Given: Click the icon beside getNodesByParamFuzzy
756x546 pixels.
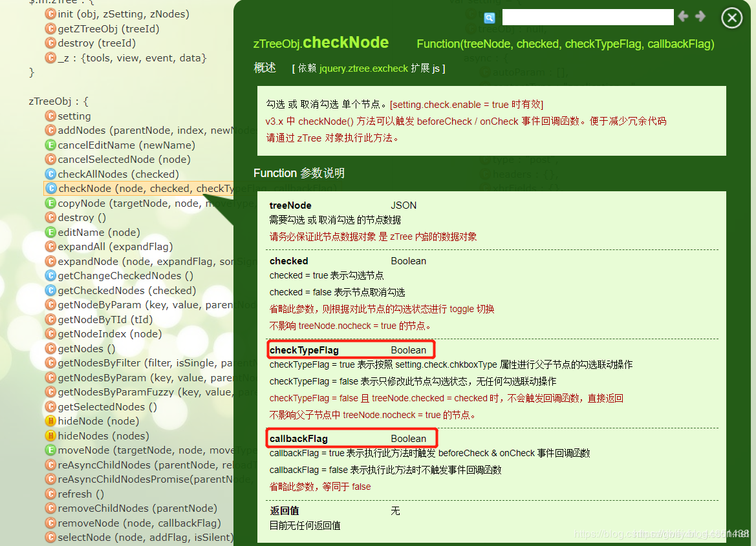Looking at the screenshot, I should (50, 392).
